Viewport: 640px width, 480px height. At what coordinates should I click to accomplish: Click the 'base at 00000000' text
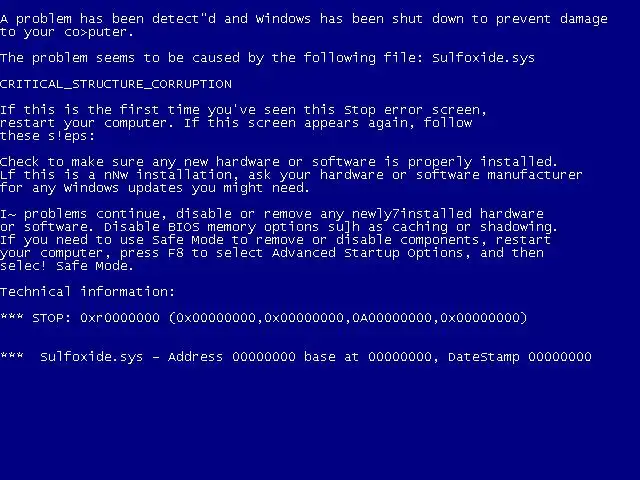click(x=367, y=357)
